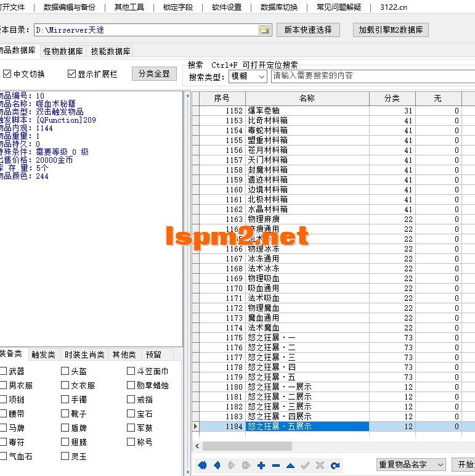Tick the 手镯 checkbox

pos(65,399)
